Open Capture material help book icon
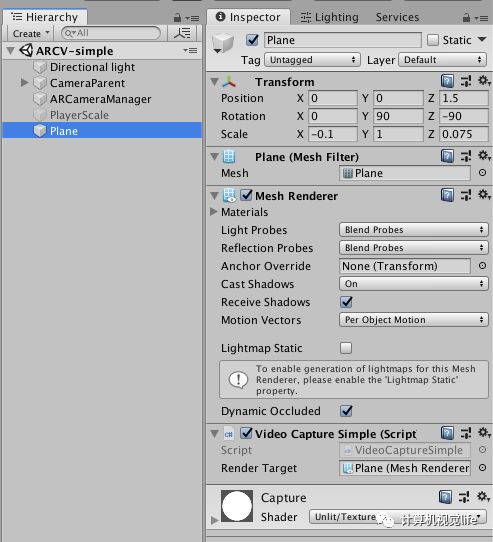 coord(445,497)
